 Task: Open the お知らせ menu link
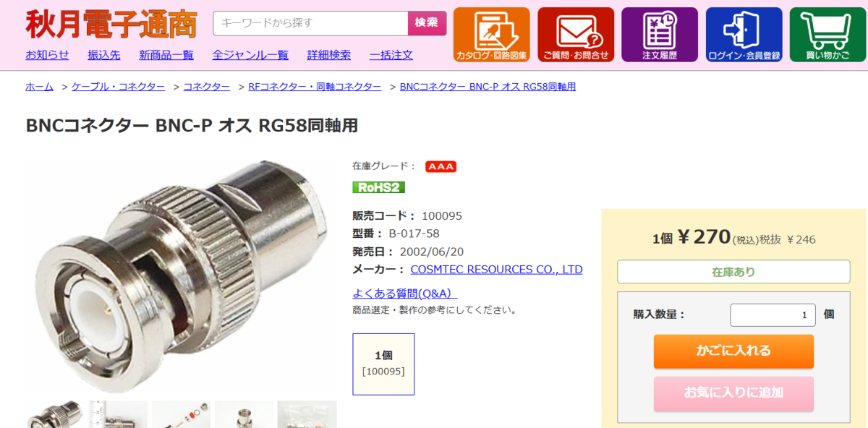point(47,55)
